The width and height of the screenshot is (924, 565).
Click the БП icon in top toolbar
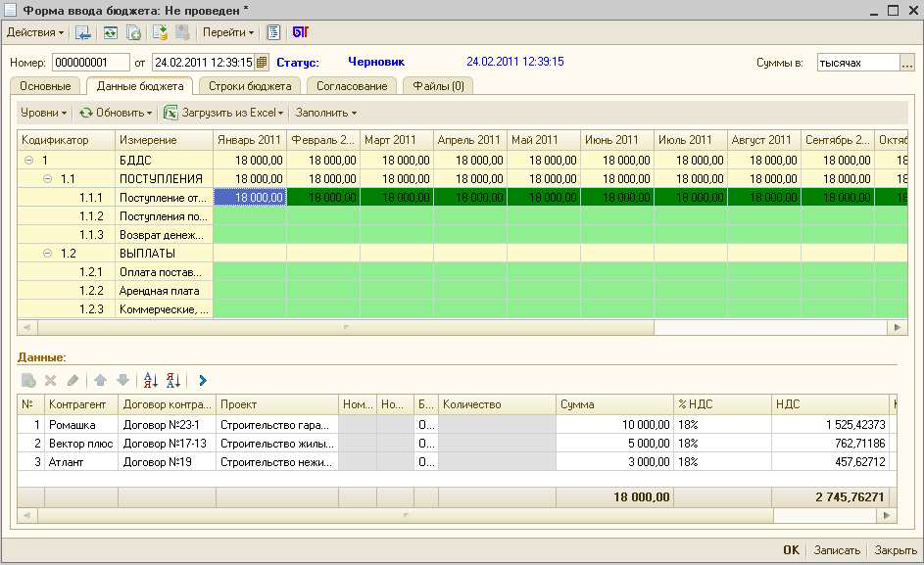[301, 32]
